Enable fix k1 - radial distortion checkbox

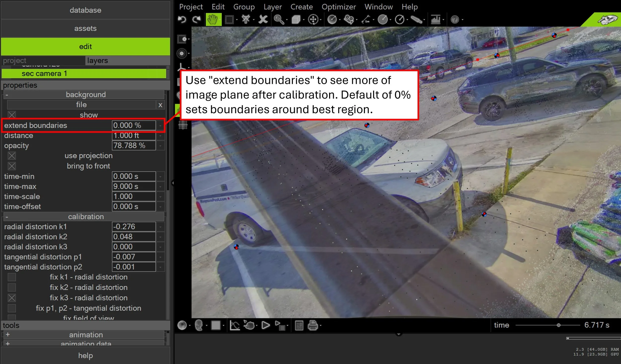(12, 277)
